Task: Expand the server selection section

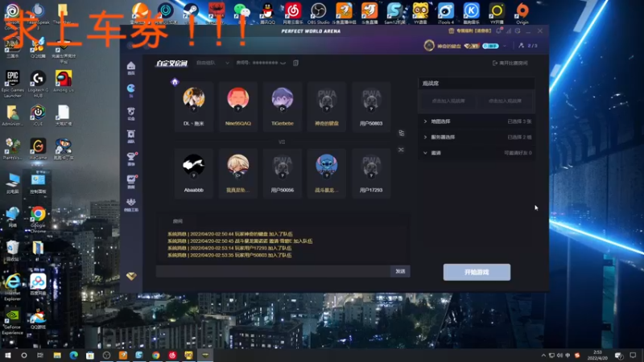Action: [x=477, y=137]
